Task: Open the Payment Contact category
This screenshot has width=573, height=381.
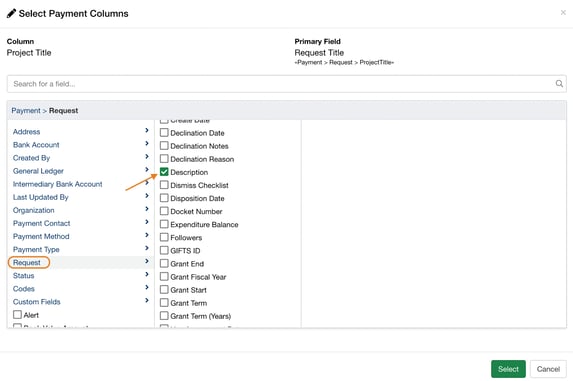Action: tap(41, 224)
